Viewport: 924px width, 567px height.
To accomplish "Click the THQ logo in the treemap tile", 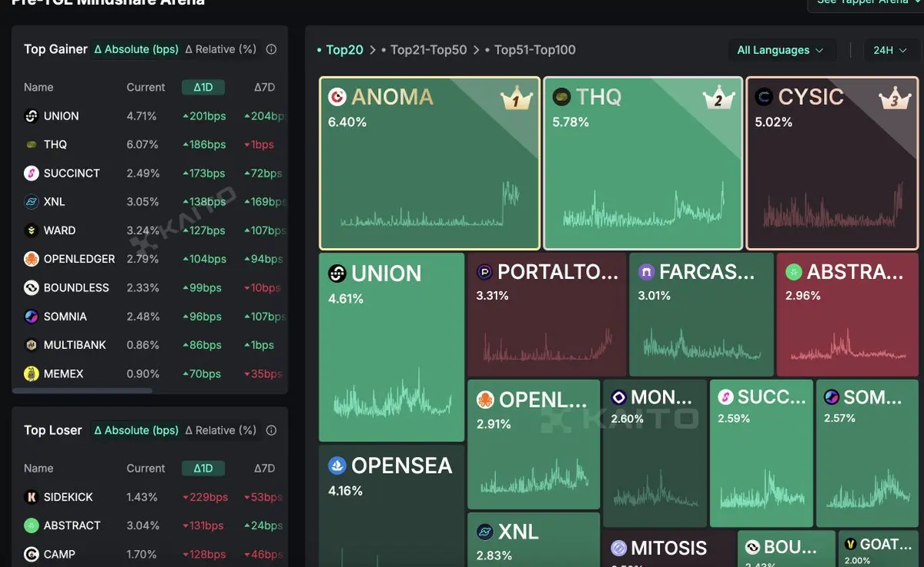I will [561, 97].
